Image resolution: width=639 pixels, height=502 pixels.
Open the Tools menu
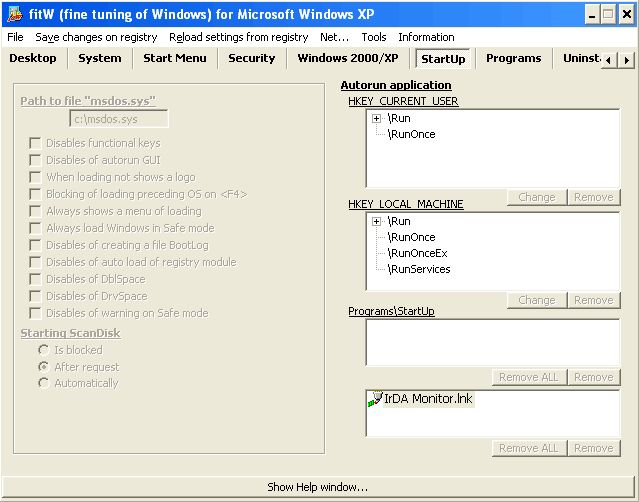[x=374, y=37]
